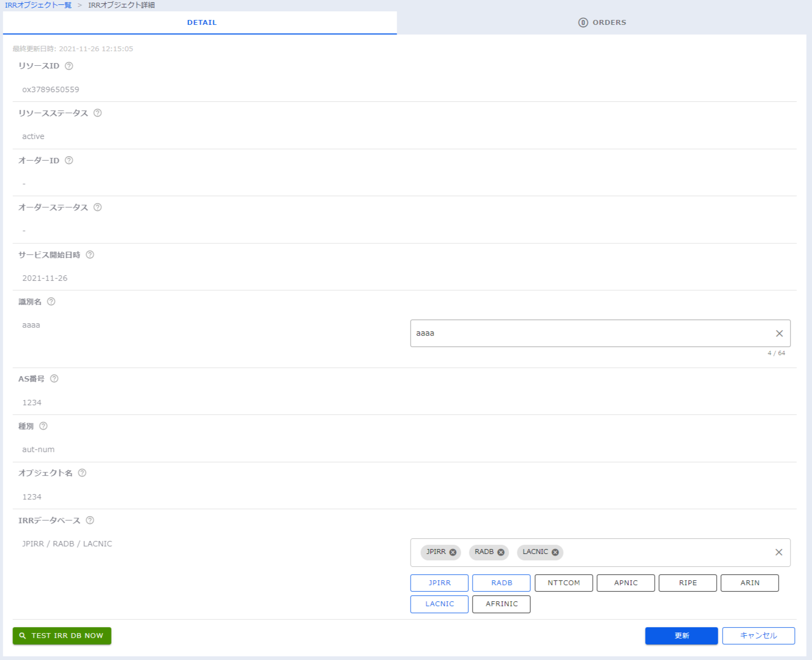Viewport: 812px width, 660px height.
Task: Toggle the APNIC database option
Action: point(626,583)
